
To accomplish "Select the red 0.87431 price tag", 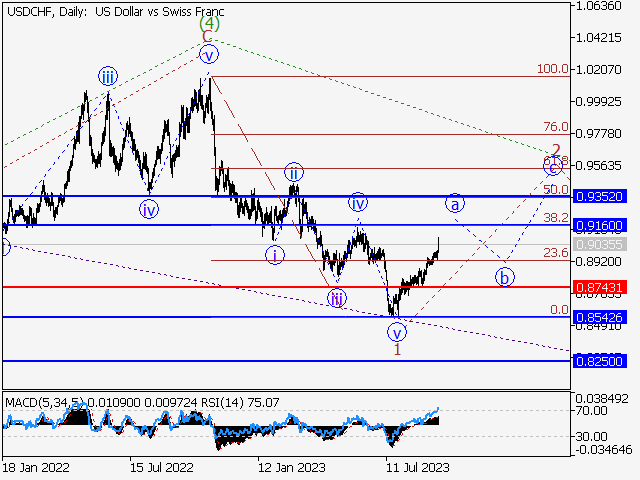I will [x=600, y=287].
